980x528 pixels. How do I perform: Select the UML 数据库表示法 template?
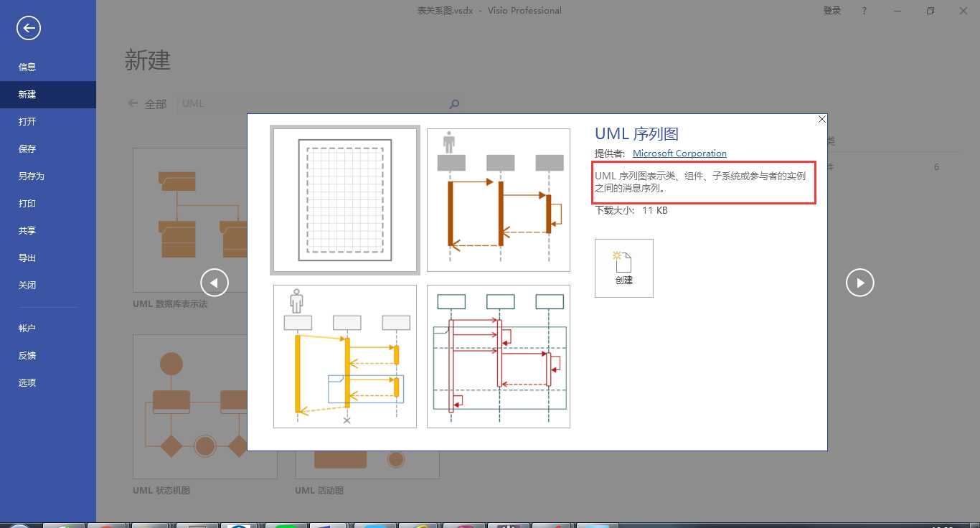[189, 230]
